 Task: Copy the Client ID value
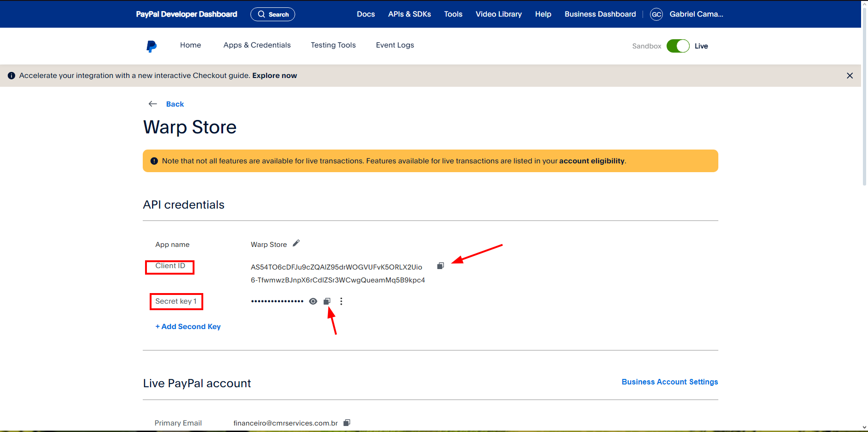pyautogui.click(x=441, y=266)
